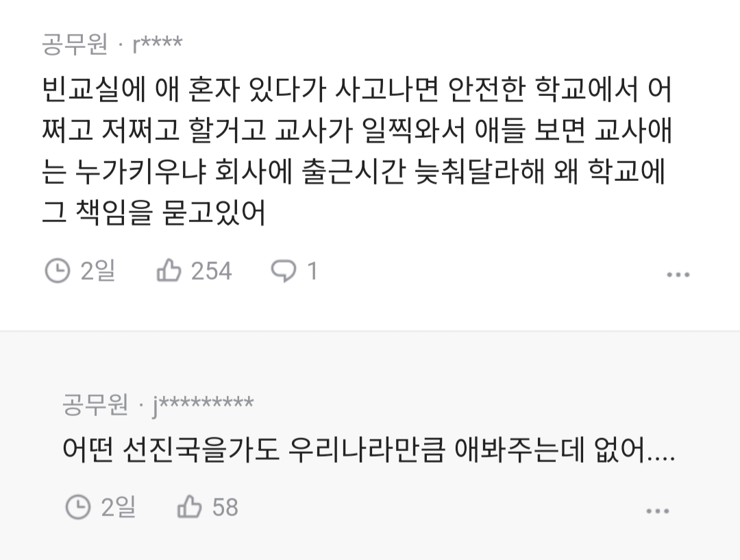Tap the reply count of 1
Image resolution: width=740 pixels, height=560 pixels.
pyautogui.click(x=312, y=271)
